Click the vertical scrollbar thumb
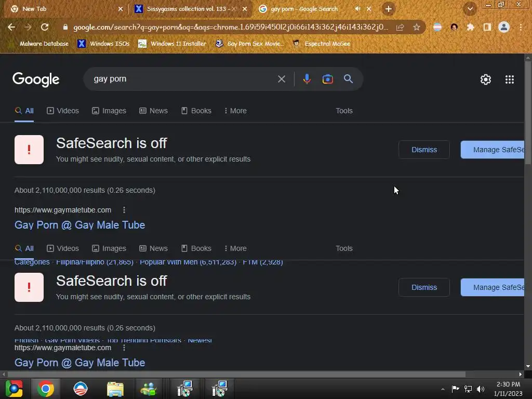Screen dimensions: 532x399 click(x=528, y=112)
